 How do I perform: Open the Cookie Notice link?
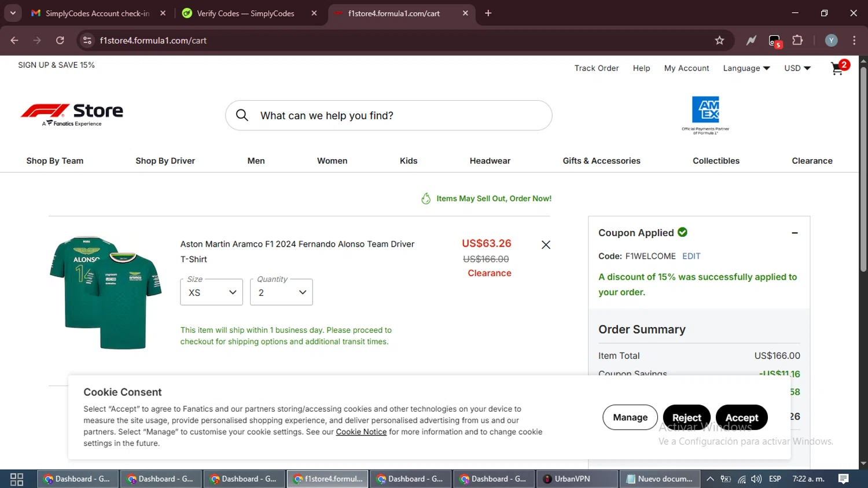pos(361,432)
